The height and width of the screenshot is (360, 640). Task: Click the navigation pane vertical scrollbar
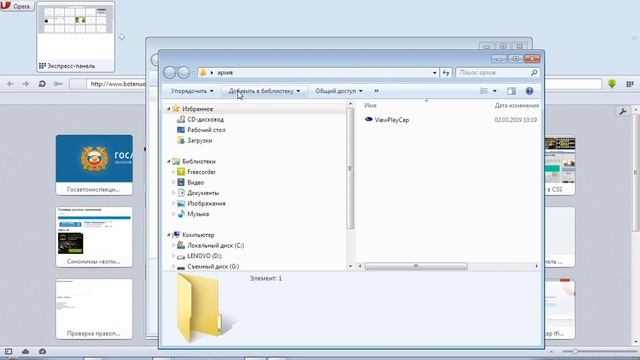click(350, 169)
